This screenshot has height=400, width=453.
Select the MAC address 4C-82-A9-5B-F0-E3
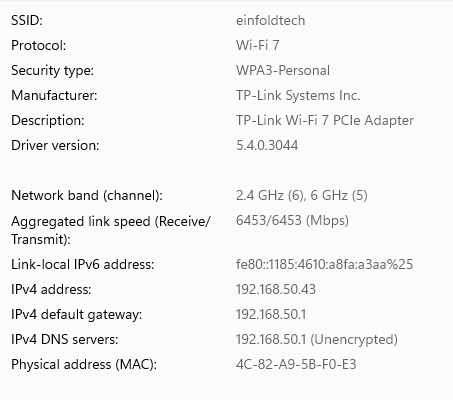click(x=296, y=364)
